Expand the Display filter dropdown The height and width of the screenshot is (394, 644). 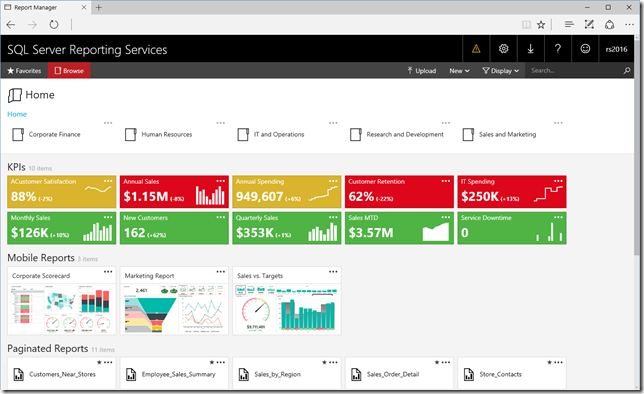501,71
